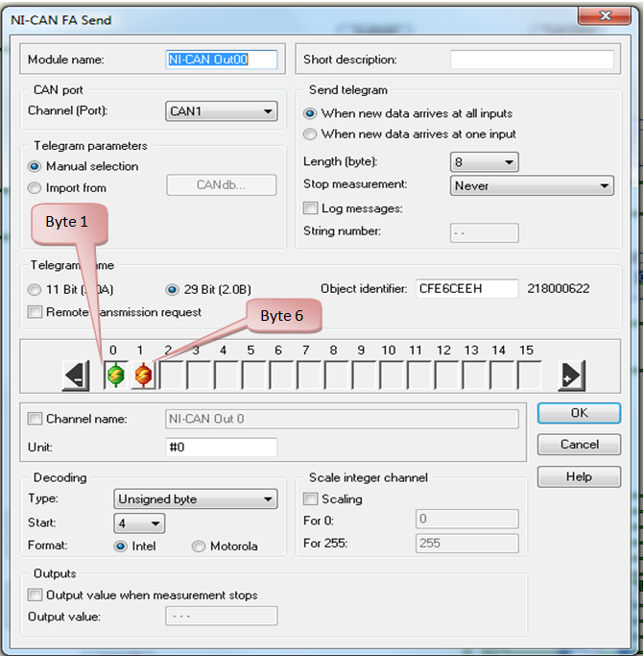Select empty channel slot 8

click(336, 375)
